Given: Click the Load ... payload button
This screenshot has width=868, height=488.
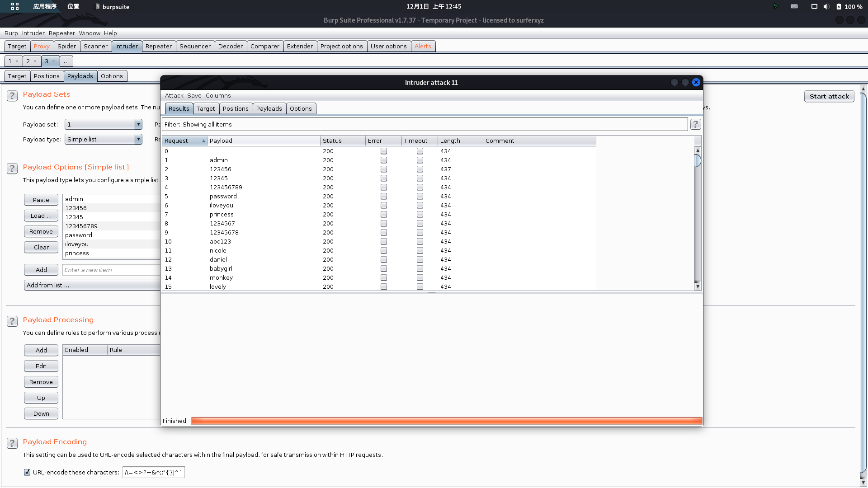Looking at the screenshot, I should pos(41,216).
